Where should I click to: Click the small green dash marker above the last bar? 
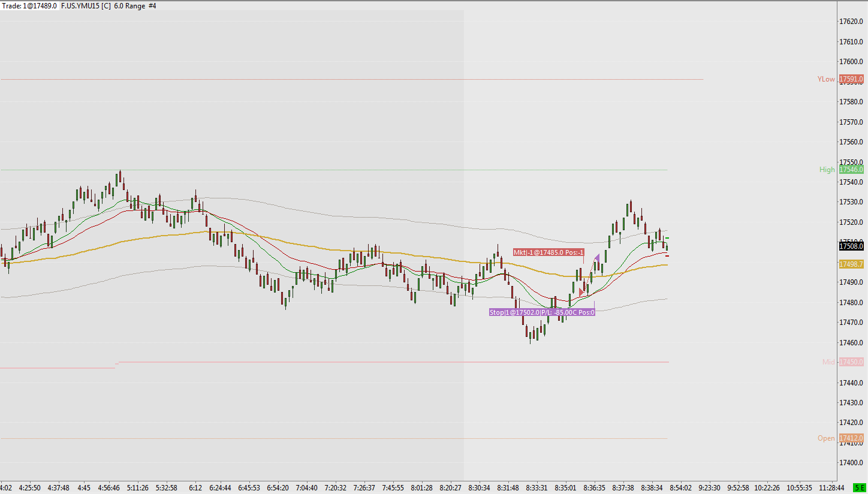pyautogui.click(x=667, y=238)
